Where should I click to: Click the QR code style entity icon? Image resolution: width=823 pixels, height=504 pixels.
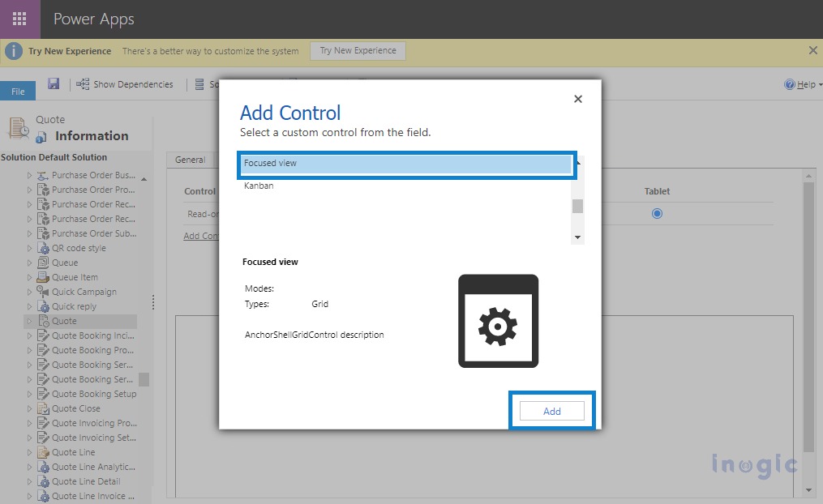44,248
